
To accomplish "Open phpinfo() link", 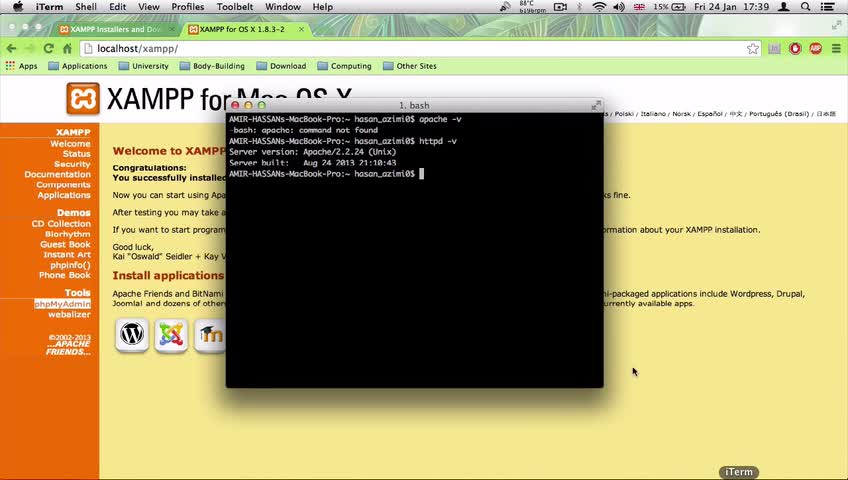I will [70, 265].
